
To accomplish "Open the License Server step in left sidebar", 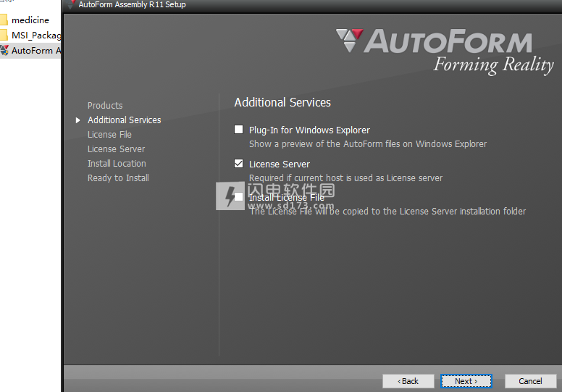I will point(116,149).
